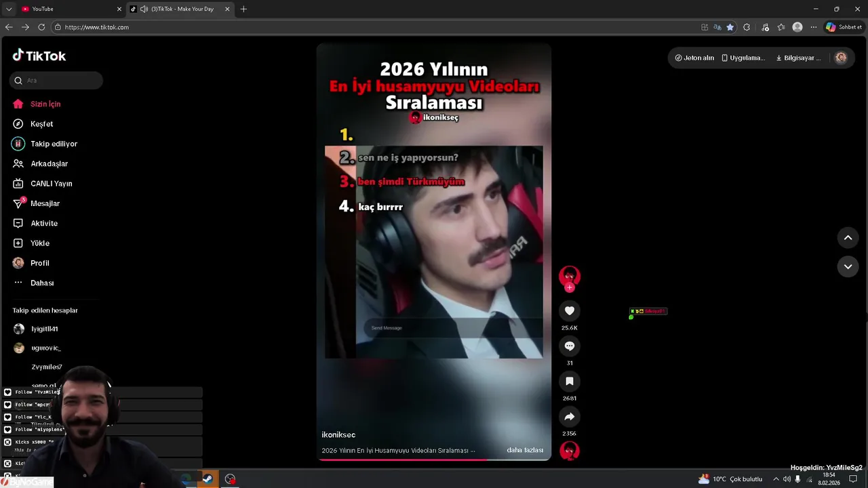Open Sizin İçin home feed
Screen dimensions: 868x488
pyautogui.click(x=37, y=104)
